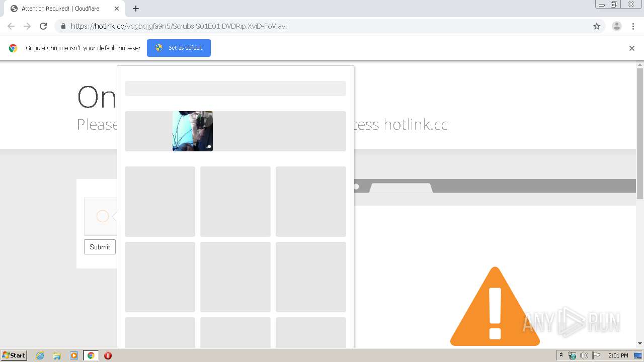Select the loaded captcha image tile
This screenshot has height=362, width=644.
[193, 131]
